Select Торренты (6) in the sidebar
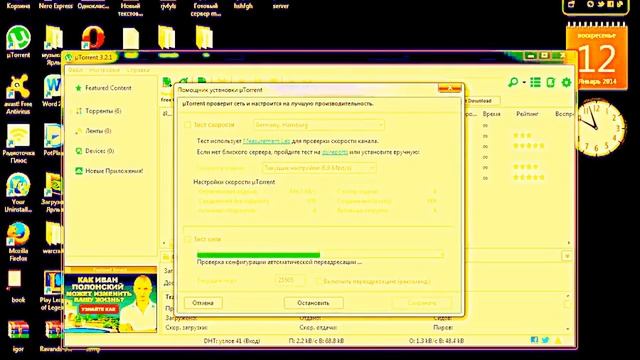 click(103, 111)
